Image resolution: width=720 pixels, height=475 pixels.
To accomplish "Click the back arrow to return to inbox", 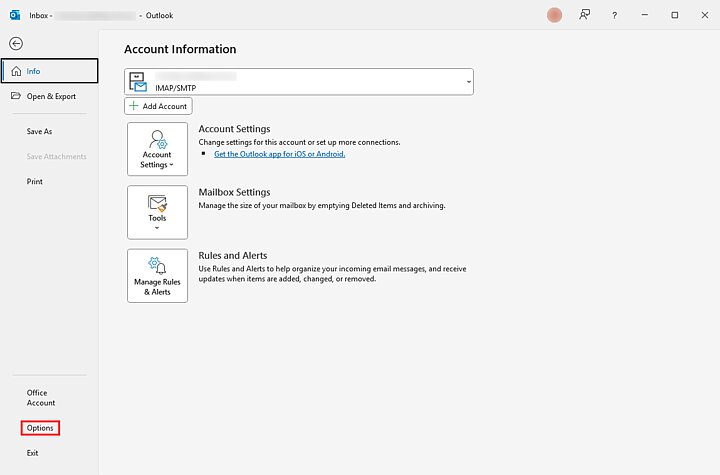I will (x=16, y=44).
